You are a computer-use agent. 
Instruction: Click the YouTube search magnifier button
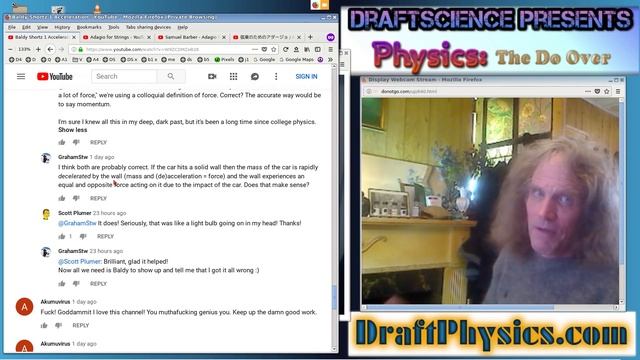click(x=171, y=76)
